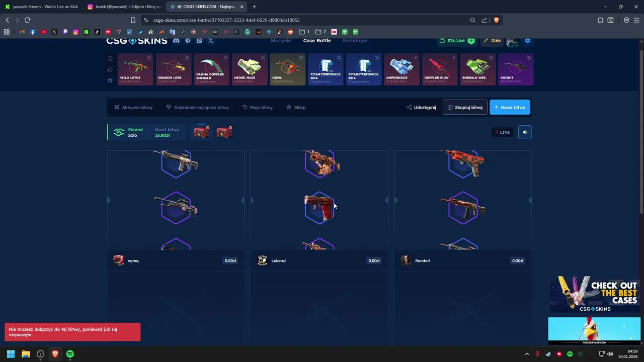Open the site's X (Twitter) icon in header
Screen dimensions: 644x362
[x=211, y=41]
